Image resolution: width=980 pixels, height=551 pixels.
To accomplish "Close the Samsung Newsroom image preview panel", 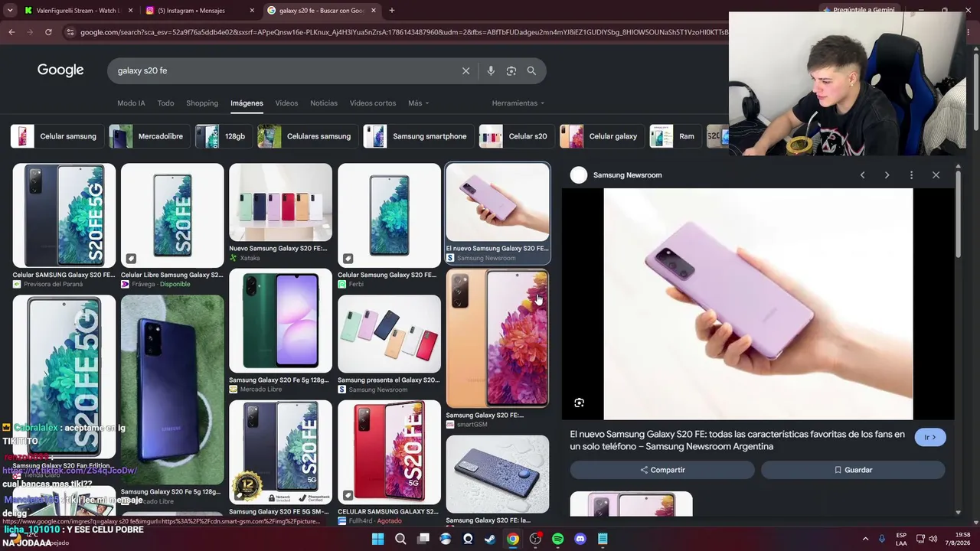I will click(x=936, y=175).
